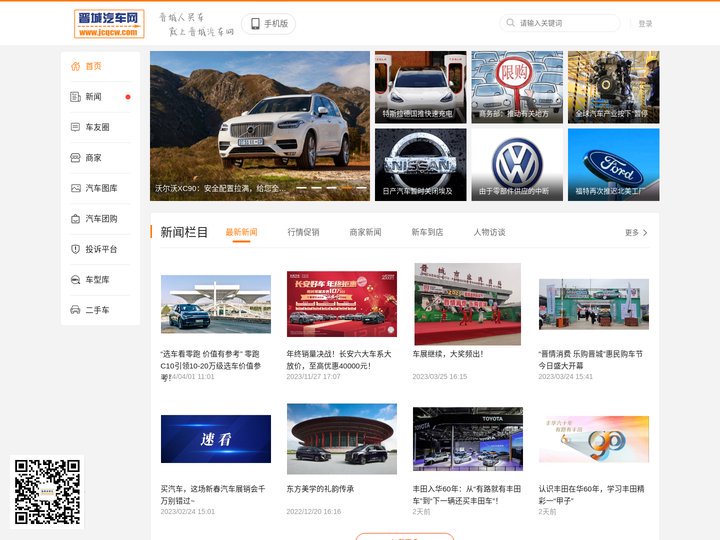This screenshot has height=540, width=720.
Task: Select the first carousel indicator dash
Action: tap(301, 188)
